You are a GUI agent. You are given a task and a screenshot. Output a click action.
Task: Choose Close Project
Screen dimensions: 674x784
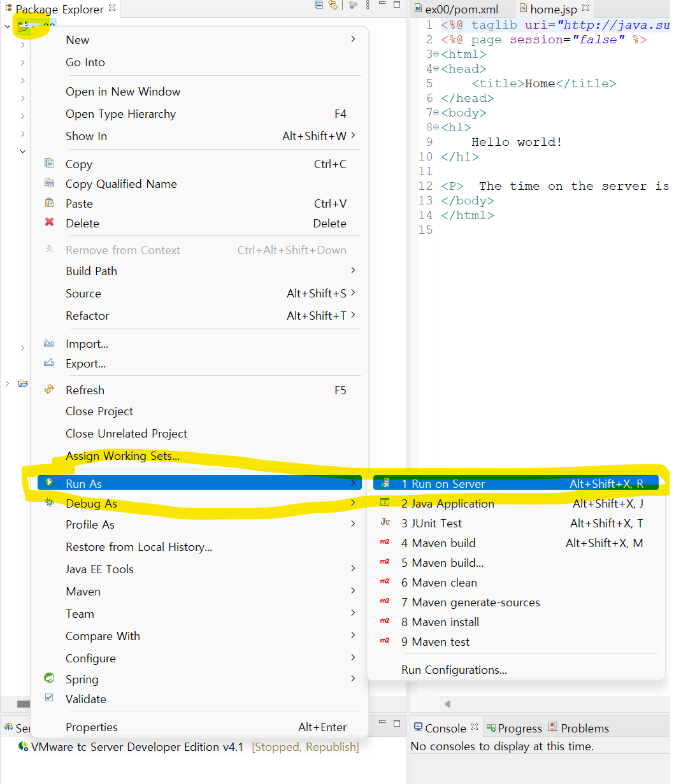pos(199,411)
